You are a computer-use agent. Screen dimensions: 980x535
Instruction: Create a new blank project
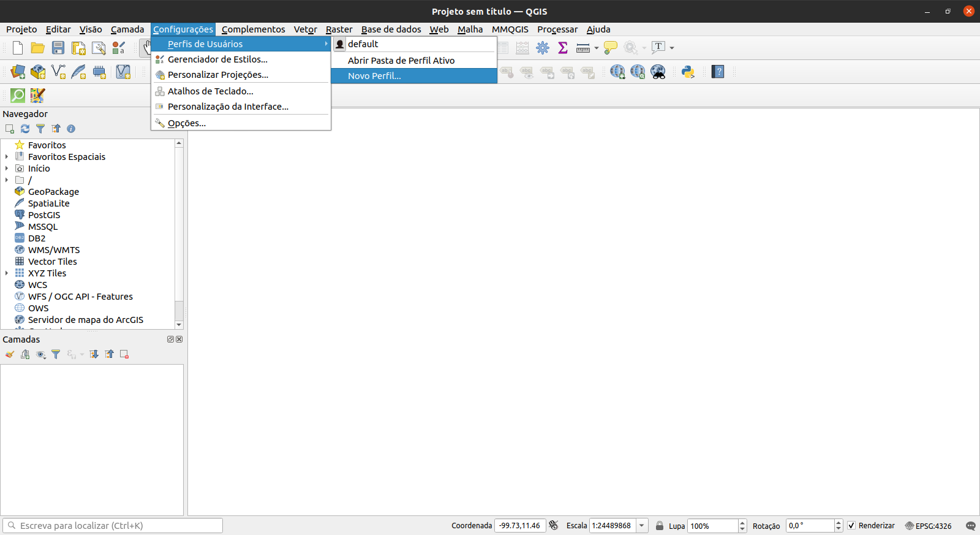[18, 48]
